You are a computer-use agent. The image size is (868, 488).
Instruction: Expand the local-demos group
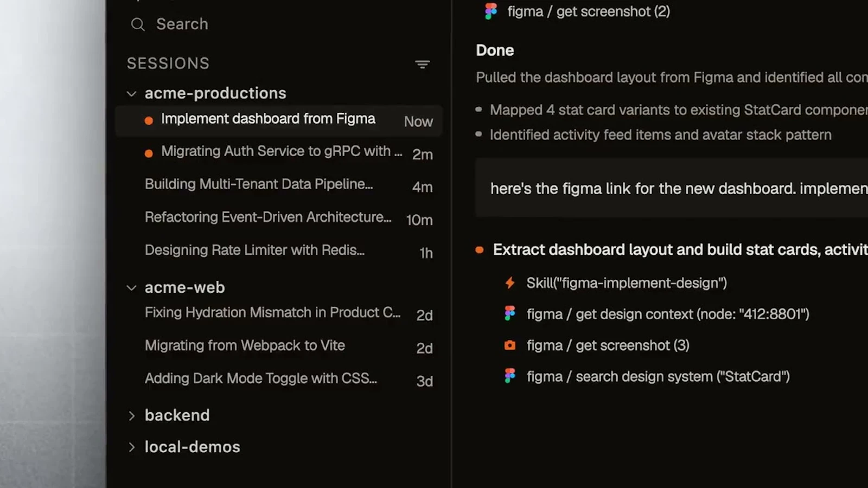(x=132, y=447)
